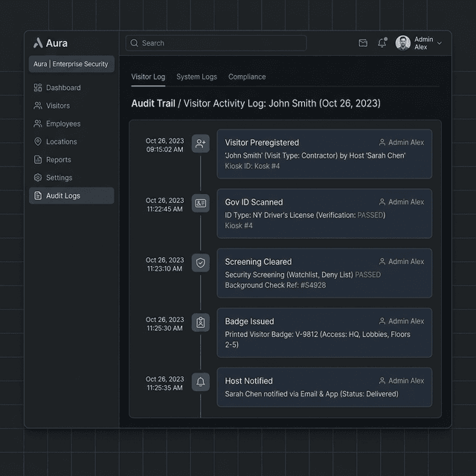Click the Visitor Preregistered add-user timeline icon
The width and height of the screenshot is (476, 476).
pyautogui.click(x=200, y=144)
